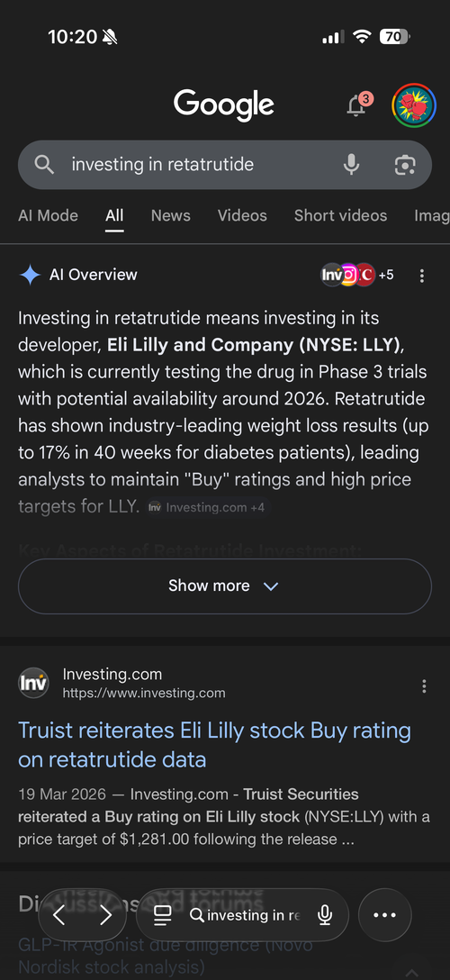Tap the browser back arrow
The height and width of the screenshot is (980, 450).
tap(58, 915)
